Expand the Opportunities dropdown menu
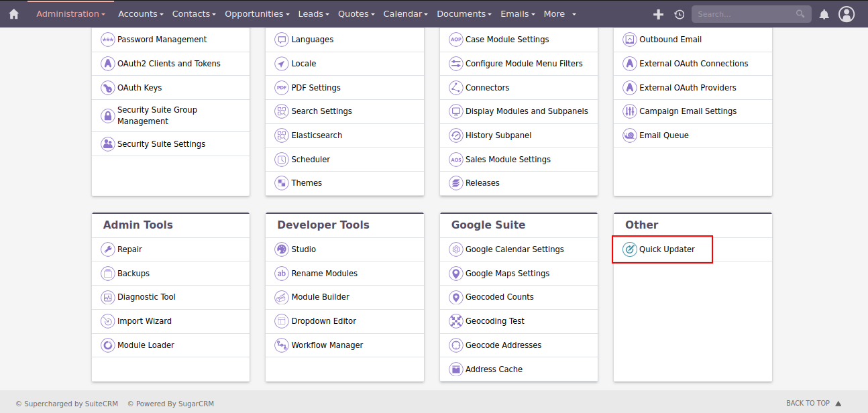This screenshot has height=413, width=868. [257, 14]
